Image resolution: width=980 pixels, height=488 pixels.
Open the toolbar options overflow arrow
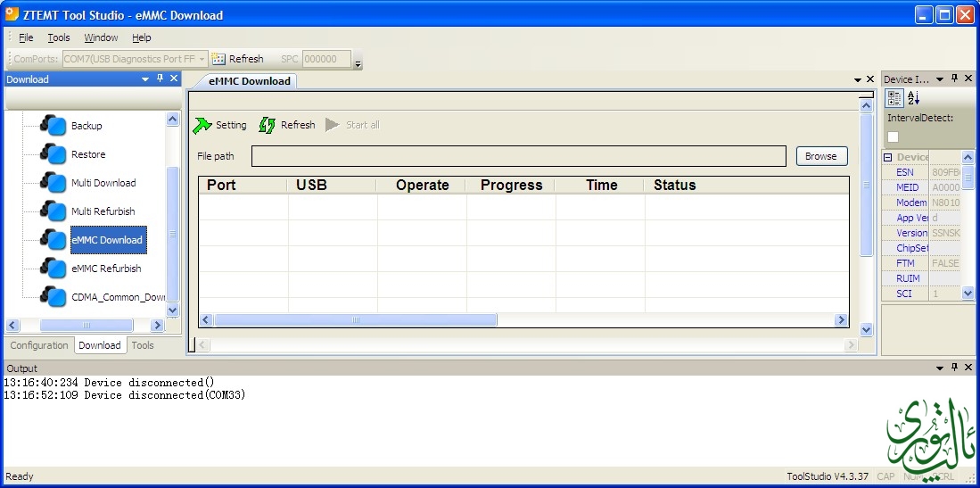358,62
